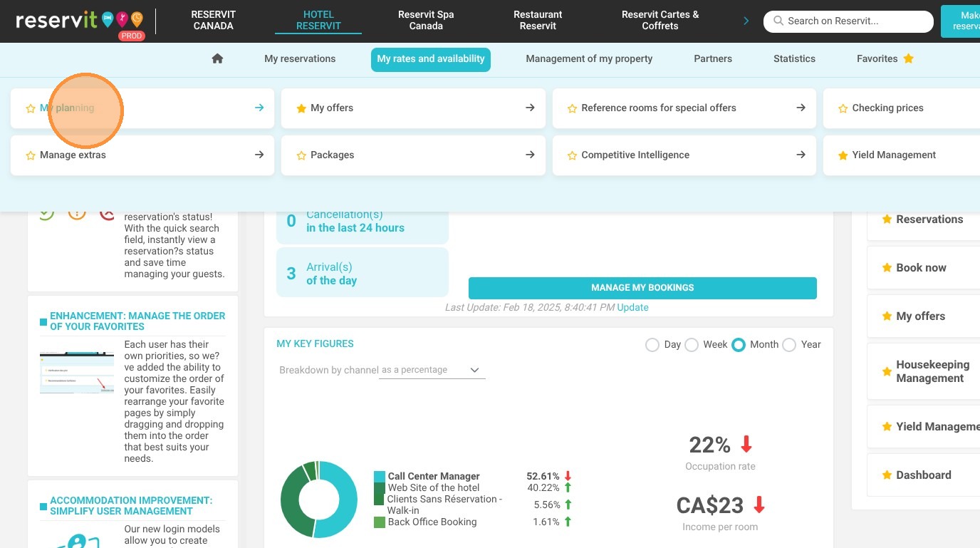This screenshot has height=548, width=980.
Task: Open the Favorites menu
Action: (x=885, y=59)
